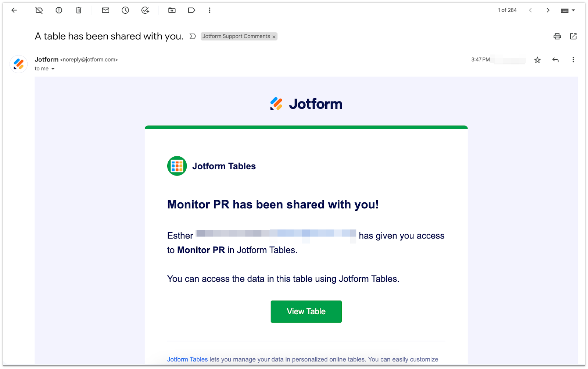Select the 'Monitor PR has been shared' heading
This screenshot has height=369, width=588.
(273, 205)
